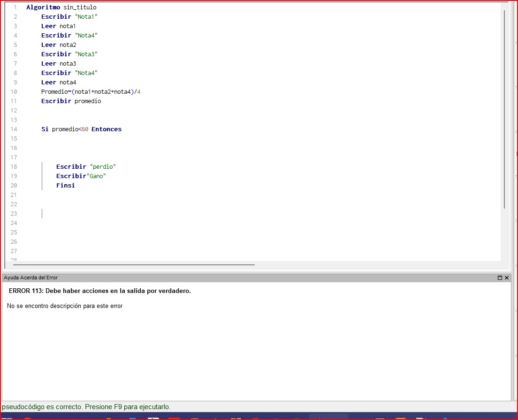518x420 pixels.
Task: Select line number 20 in the margin
Action: click(13, 186)
